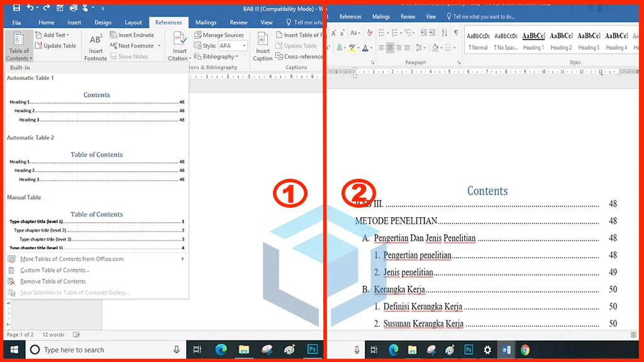Click the Increase Indent icon
The image size is (644, 362).
(433, 33)
